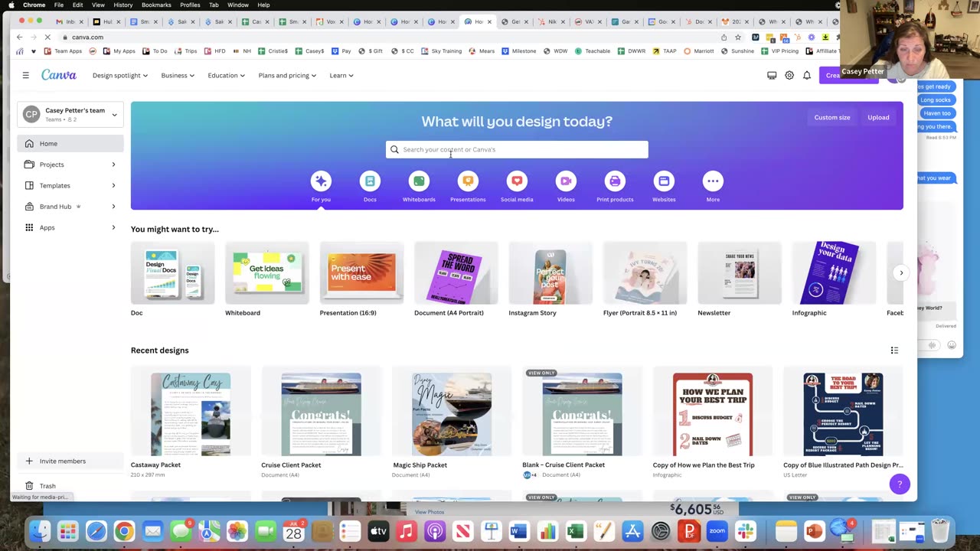Select the Videos category icon
This screenshot has width=980, height=551.
coord(566,181)
